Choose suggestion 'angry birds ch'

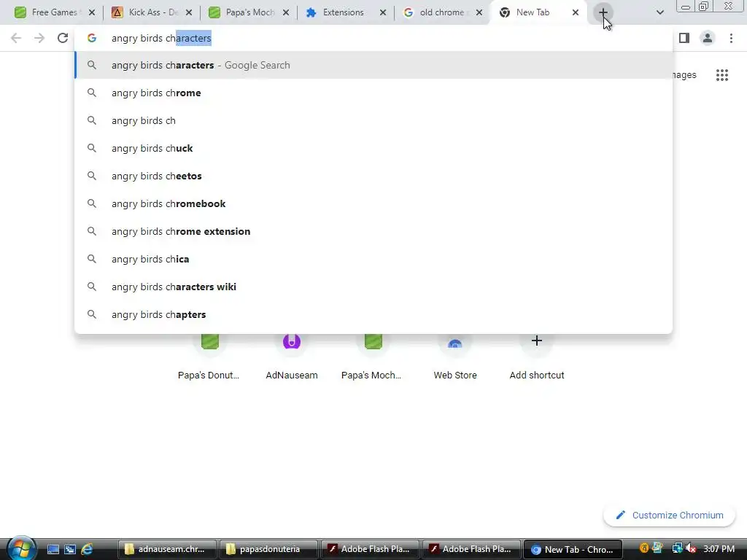tap(373, 120)
